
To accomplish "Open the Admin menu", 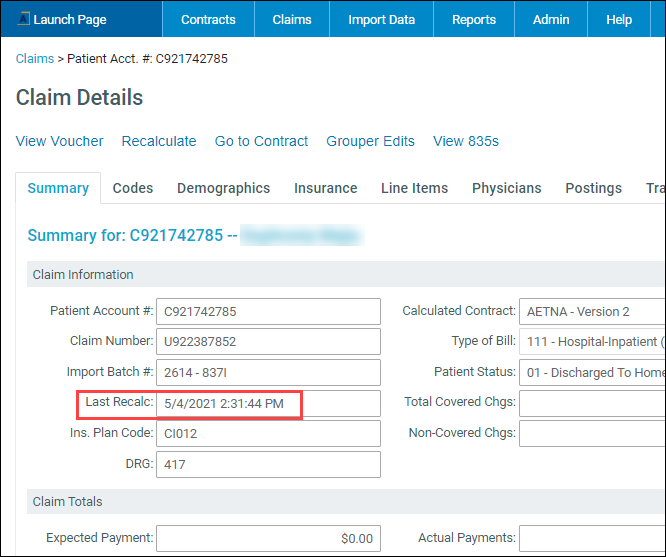I will 551,20.
